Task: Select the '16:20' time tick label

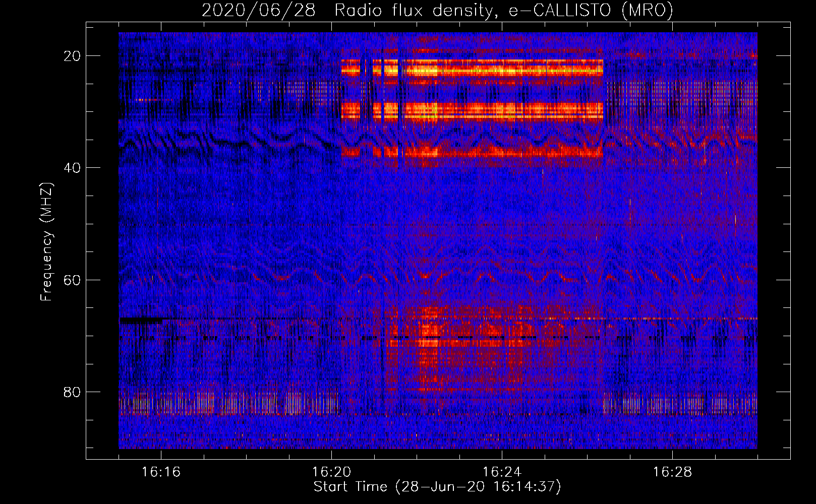Action: tap(331, 472)
